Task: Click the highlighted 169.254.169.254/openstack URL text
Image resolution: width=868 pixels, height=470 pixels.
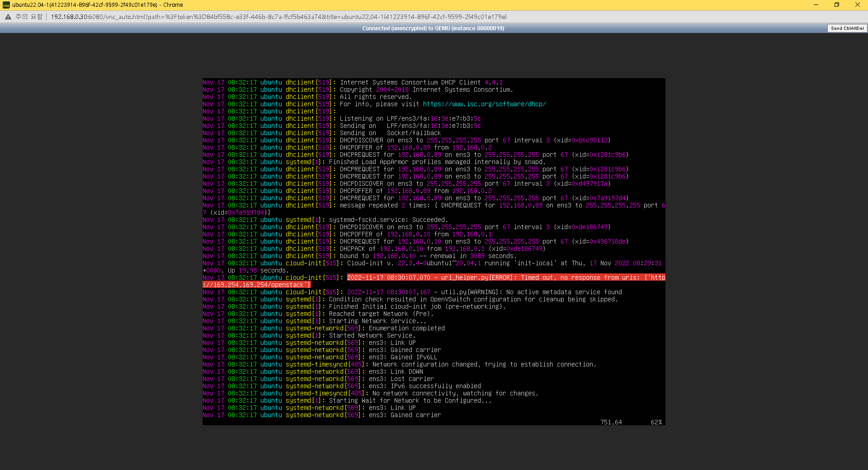Action: (x=257, y=285)
